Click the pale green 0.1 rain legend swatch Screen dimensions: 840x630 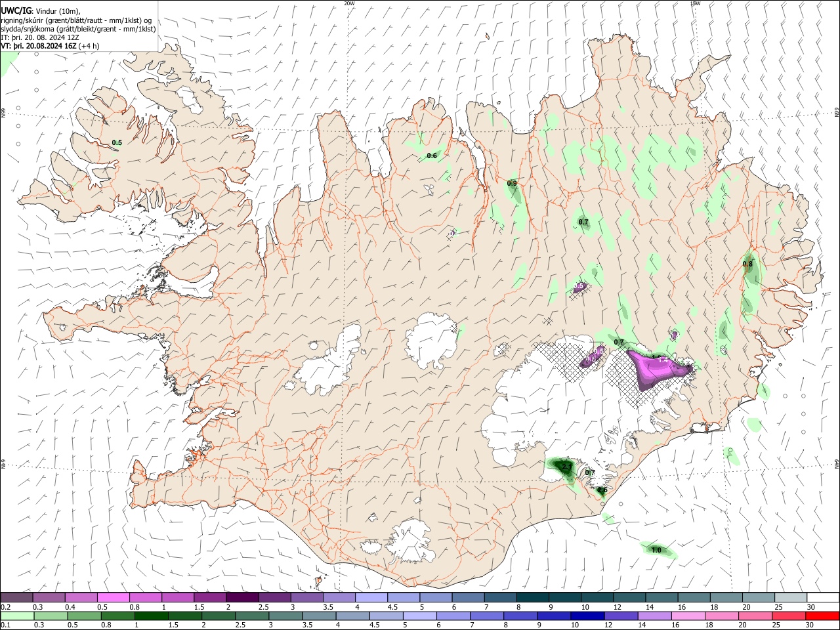[x=16, y=616]
